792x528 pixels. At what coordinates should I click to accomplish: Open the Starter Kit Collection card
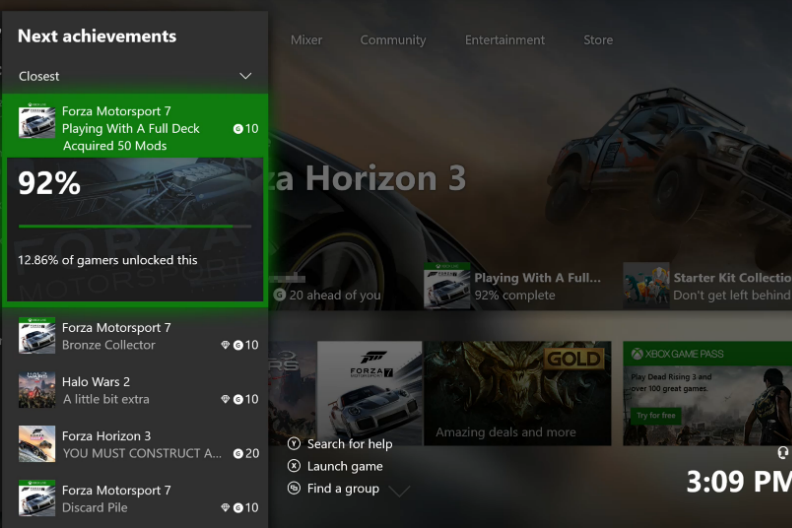pyautogui.click(x=708, y=286)
